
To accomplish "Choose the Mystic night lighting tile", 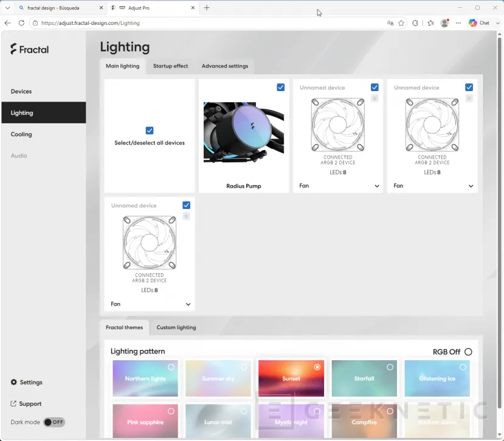I will (291, 422).
